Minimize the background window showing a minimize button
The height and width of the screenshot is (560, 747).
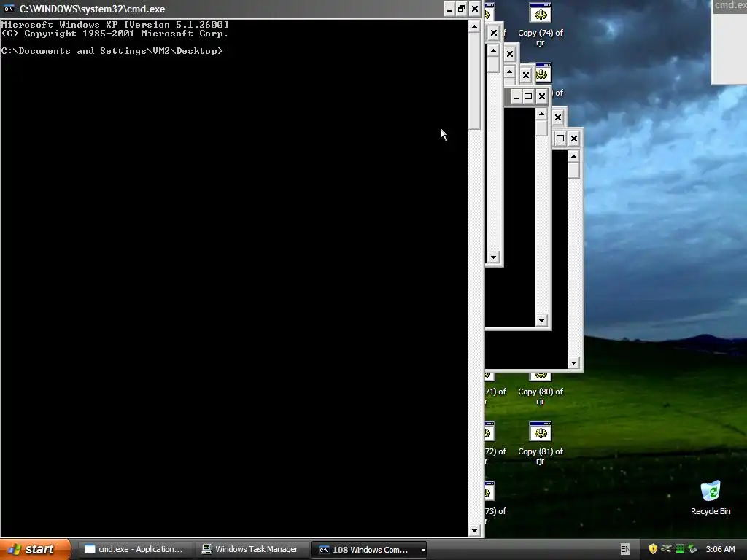coord(516,97)
